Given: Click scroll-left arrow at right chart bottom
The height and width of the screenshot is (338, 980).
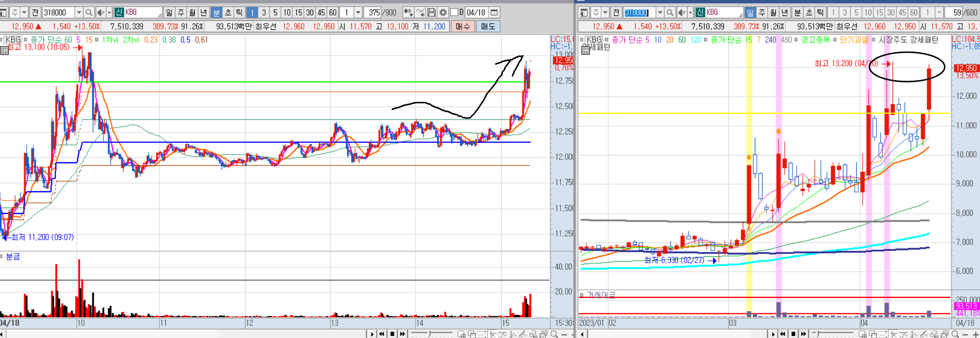Looking at the screenshot, I should [582, 334].
